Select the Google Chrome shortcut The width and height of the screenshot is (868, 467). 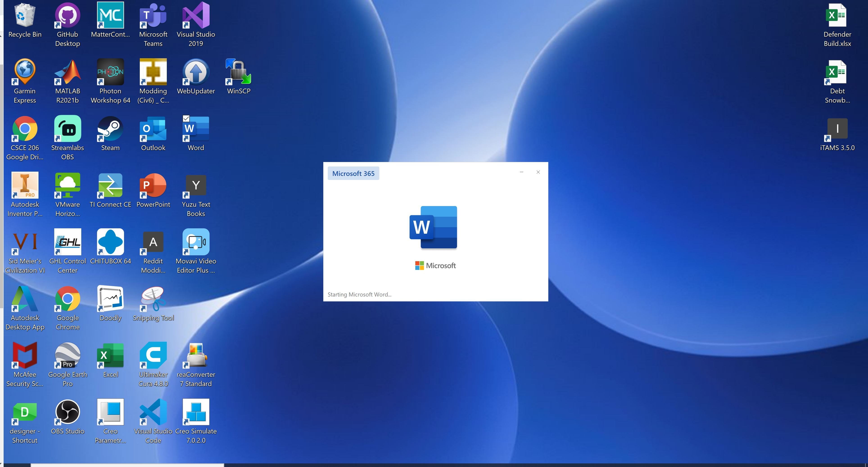(67, 299)
